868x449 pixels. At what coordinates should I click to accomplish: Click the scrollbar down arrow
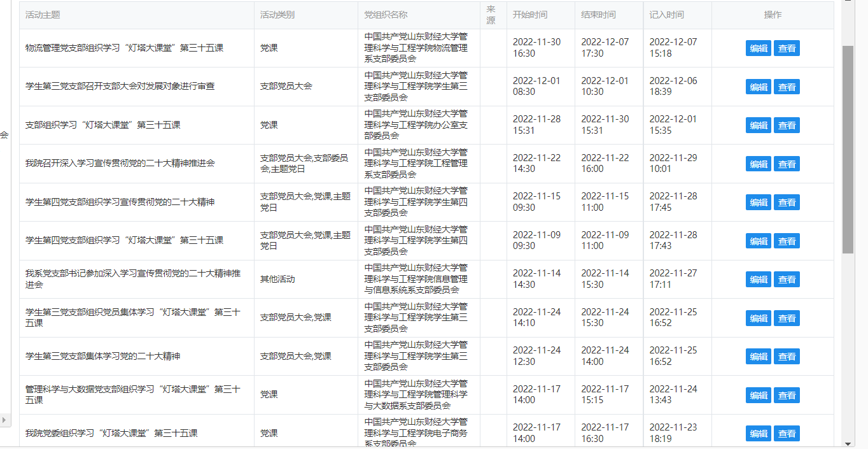point(848,444)
